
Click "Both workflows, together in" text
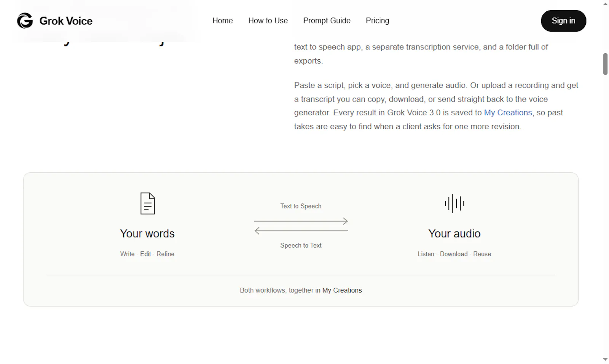[280, 290]
